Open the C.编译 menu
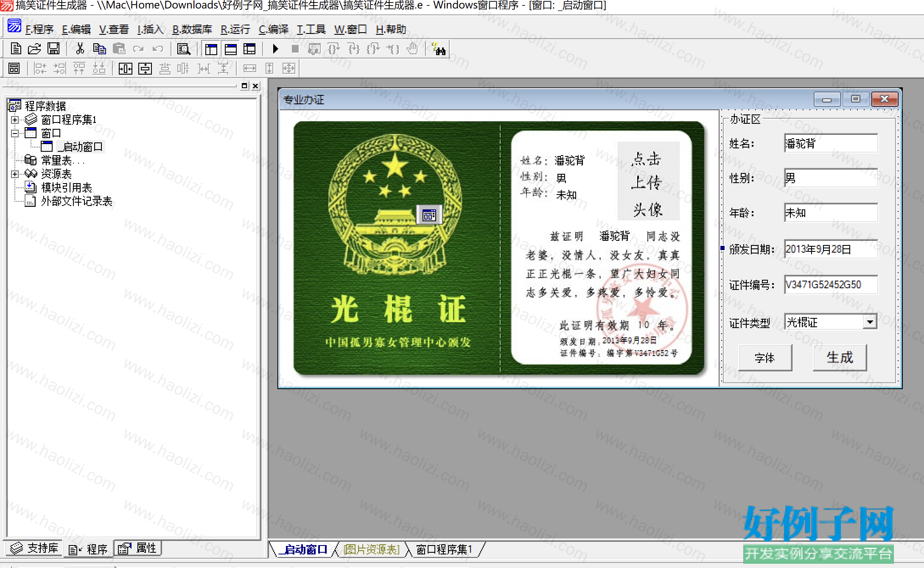The width and height of the screenshot is (924, 568). coord(274,29)
